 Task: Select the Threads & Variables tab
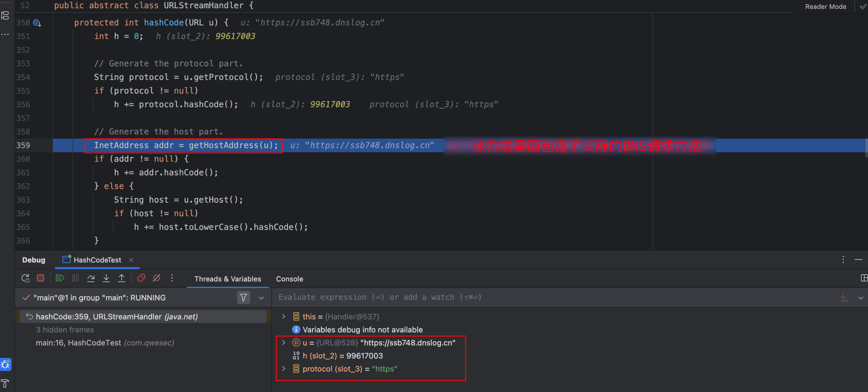227,279
